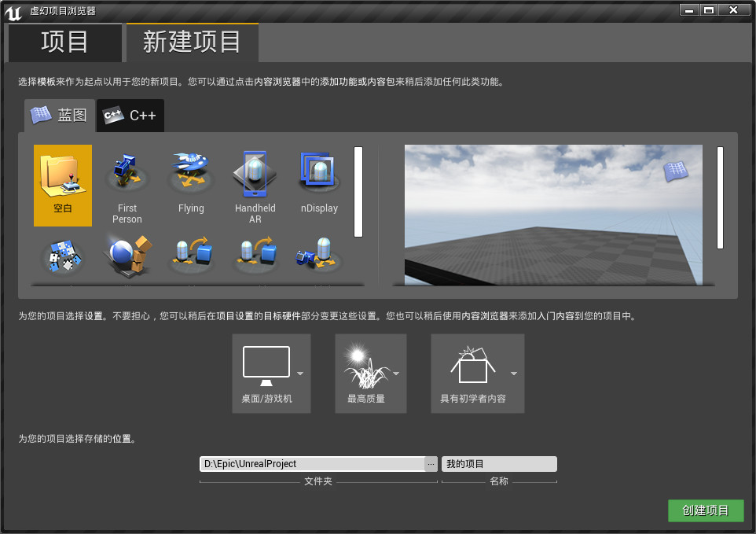Click the 名称 project name field
756x534 pixels.
click(x=499, y=464)
